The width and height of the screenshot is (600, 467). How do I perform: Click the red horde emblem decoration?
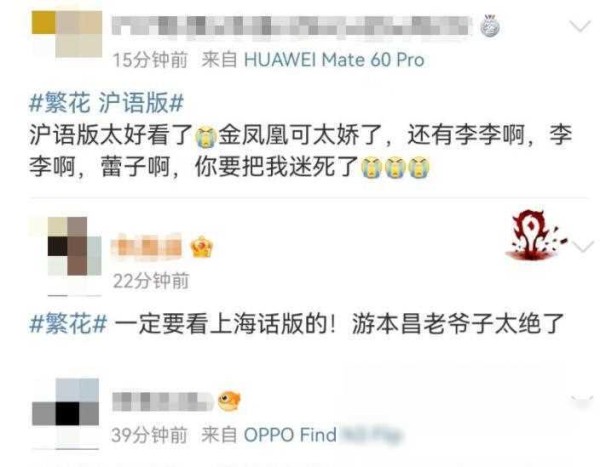[535, 235]
